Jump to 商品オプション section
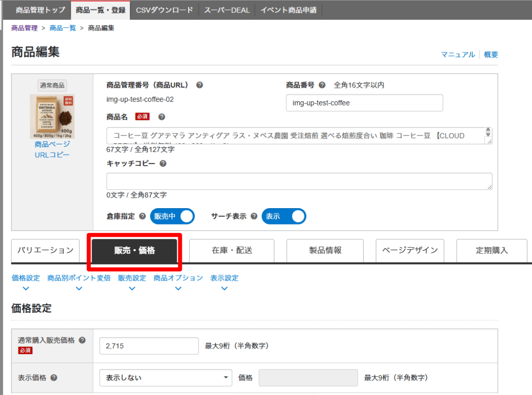Image resolution: width=532 pixels, height=395 pixels. click(178, 282)
